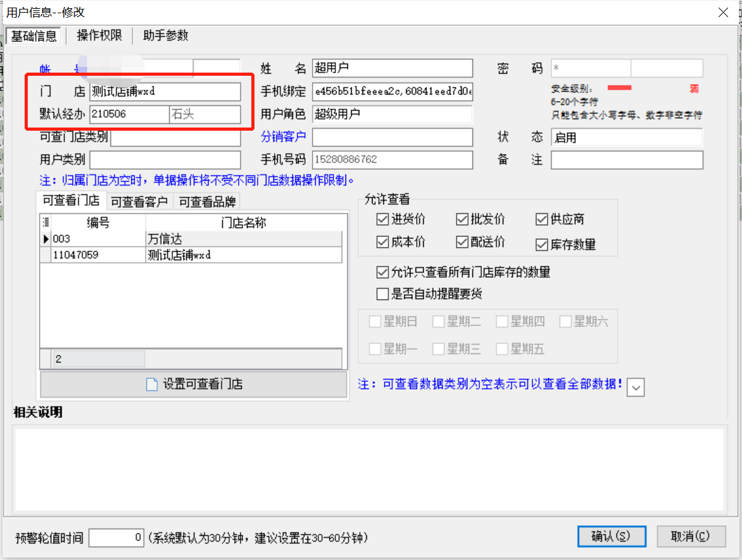
Task: Toggle the 成本价 checkbox
Action: pos(382,242)
